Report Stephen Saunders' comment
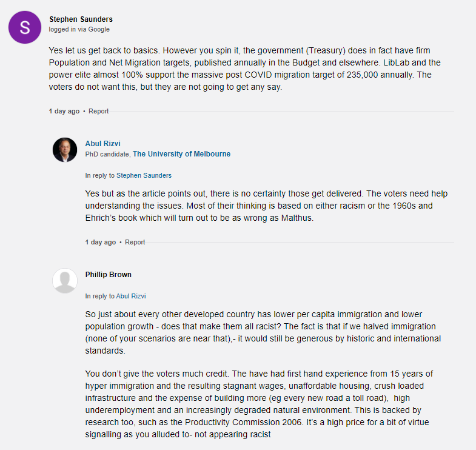Screen dimensions: 476x450 click(99, 112)
